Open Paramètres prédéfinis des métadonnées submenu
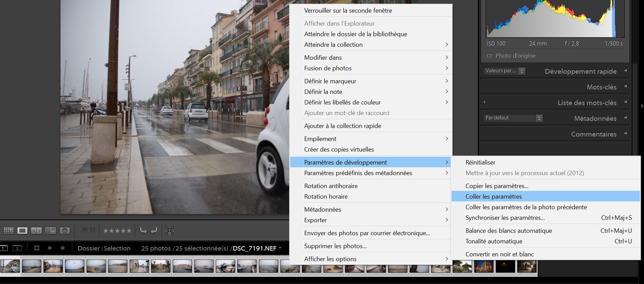Image resolution: width=644 pixels, height=284 pixels. coord(371,173)
